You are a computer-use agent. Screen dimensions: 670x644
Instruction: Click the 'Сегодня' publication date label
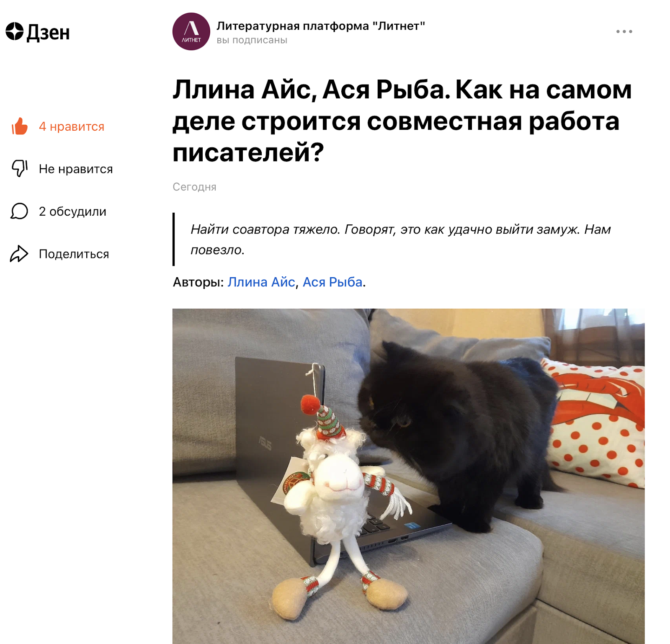click(194, 187)
